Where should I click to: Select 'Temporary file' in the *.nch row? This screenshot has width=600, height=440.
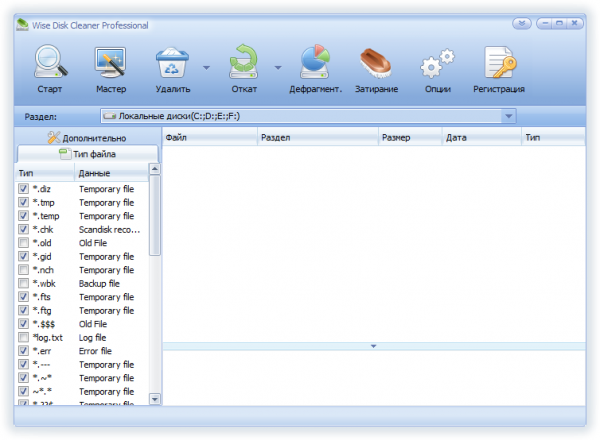click(x=106, y=270)
